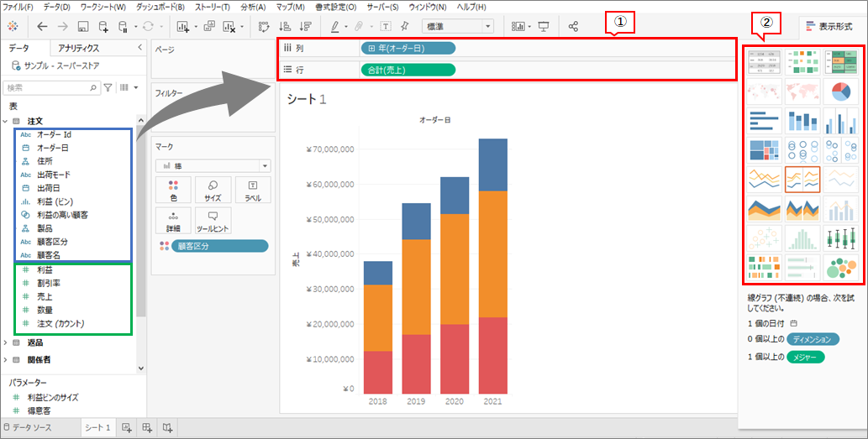
Task: Open the 色 color card in Marks
Action: pyautogui.click(x=173, y=190)
